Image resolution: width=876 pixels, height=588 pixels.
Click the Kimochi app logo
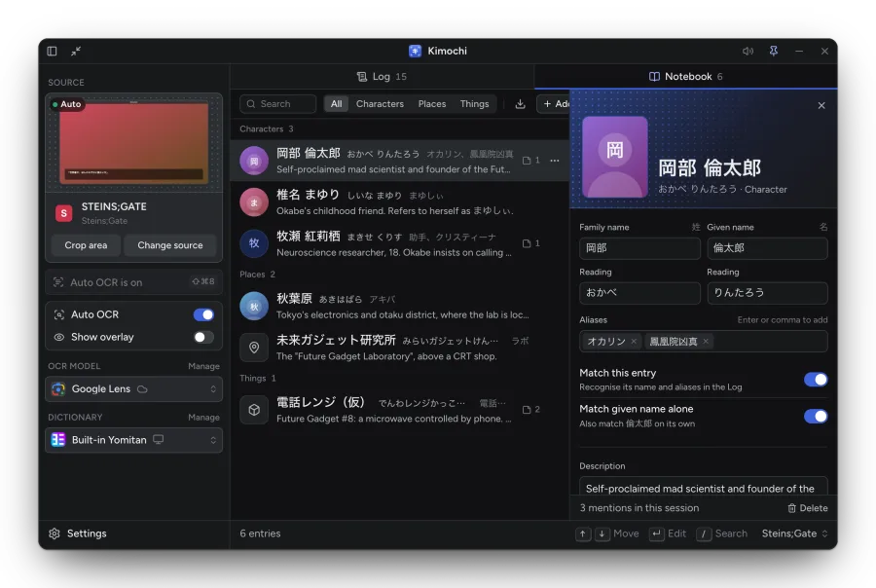point(415,51)
